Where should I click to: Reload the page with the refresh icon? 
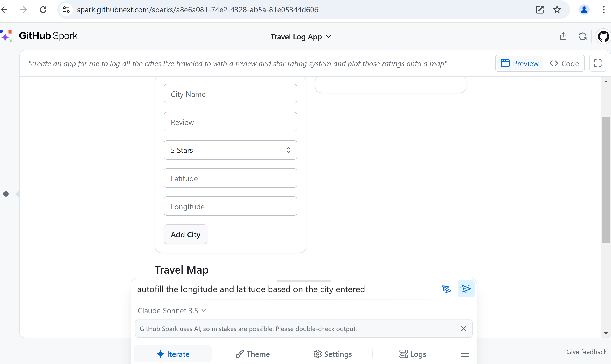tap(43, 10)
